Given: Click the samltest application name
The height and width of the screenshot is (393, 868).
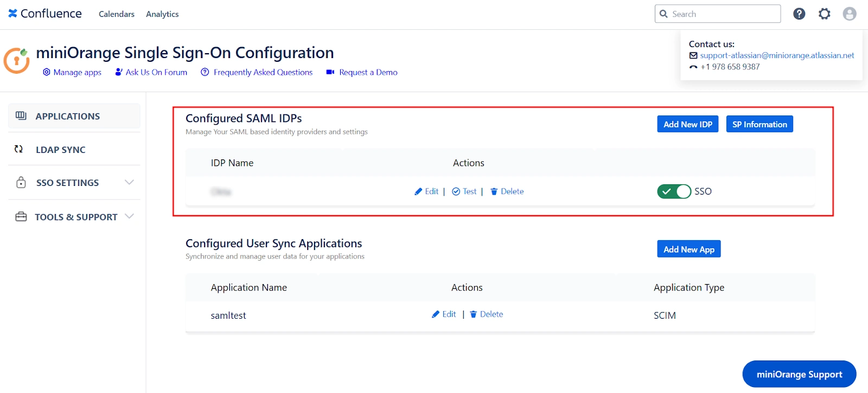Looking at the screenshot, I should pos(228,315).
